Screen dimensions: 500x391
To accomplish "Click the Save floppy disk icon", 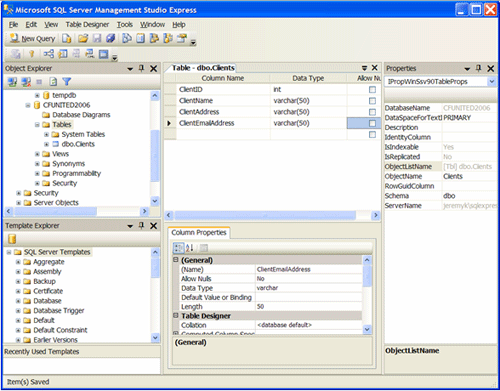I will [97, 39].
